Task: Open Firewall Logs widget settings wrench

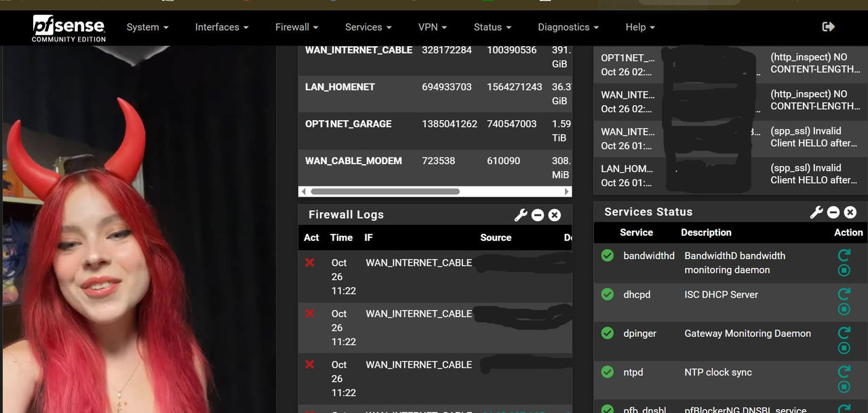Action: 521,215
